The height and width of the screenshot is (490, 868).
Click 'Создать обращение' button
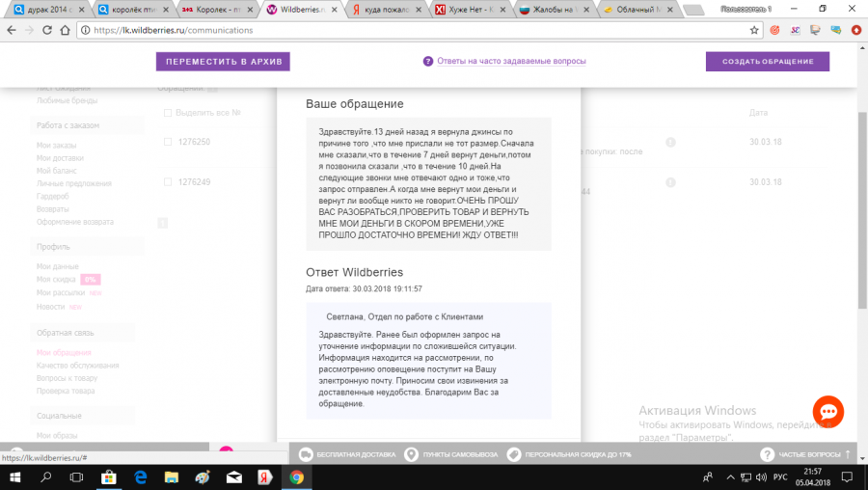point(768,62)
